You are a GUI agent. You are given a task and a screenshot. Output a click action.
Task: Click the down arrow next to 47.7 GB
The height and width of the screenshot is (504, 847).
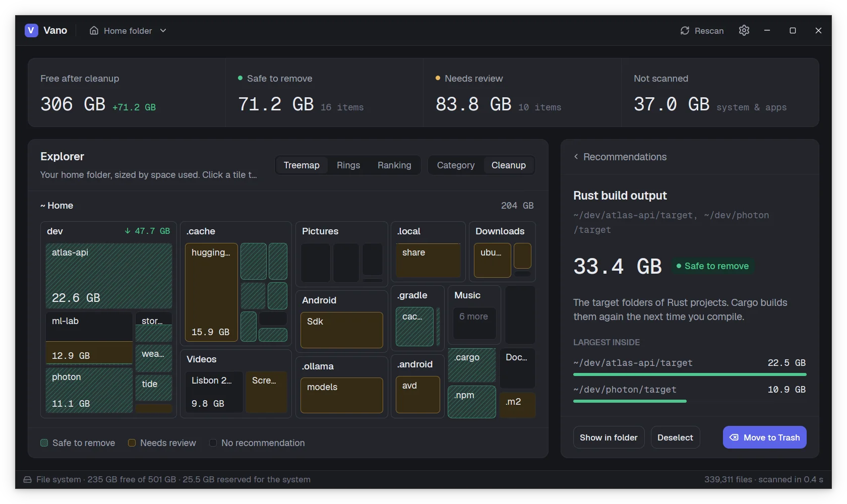(x=128, y=231)
